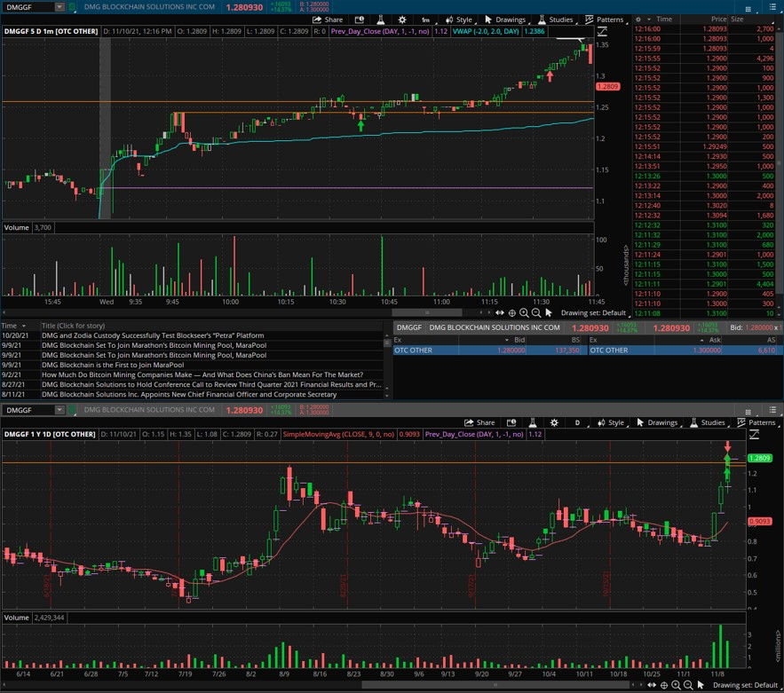This screenshot has height=693, width=784.
Task: Click crosshair pan icon under the top chart
Action: pyautogui.click(x=511, y=312)
